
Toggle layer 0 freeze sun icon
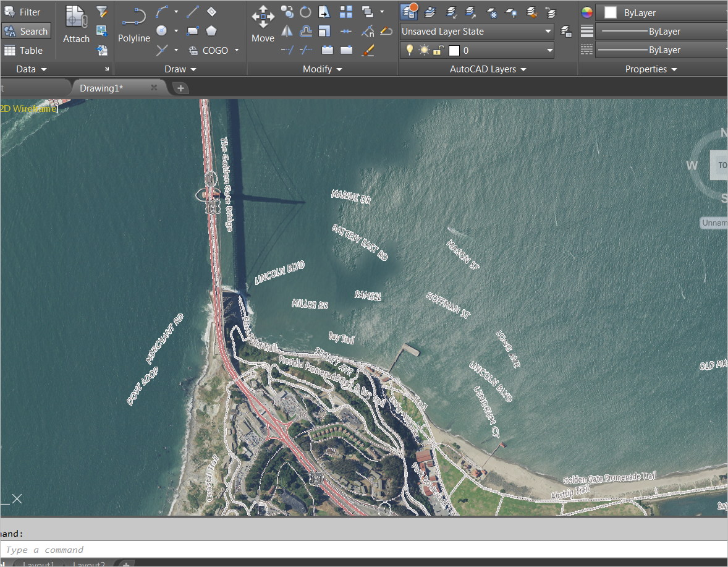pos(423,50)
